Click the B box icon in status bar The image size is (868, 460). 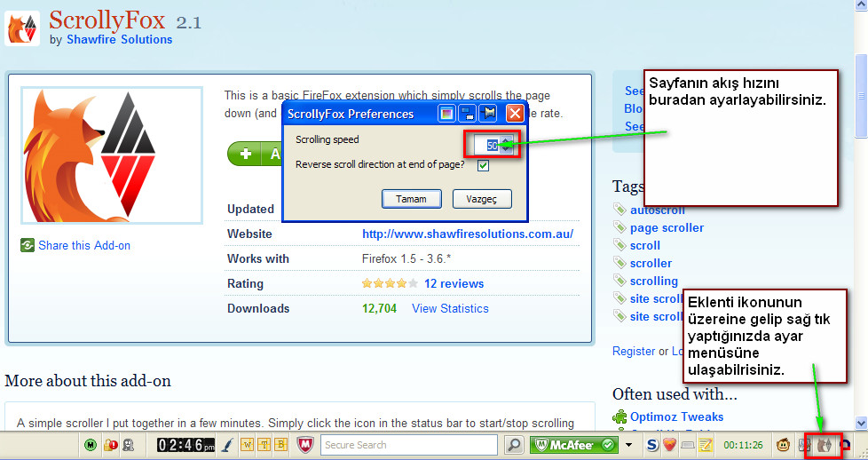pyautogui.click(x=281, y=445)
